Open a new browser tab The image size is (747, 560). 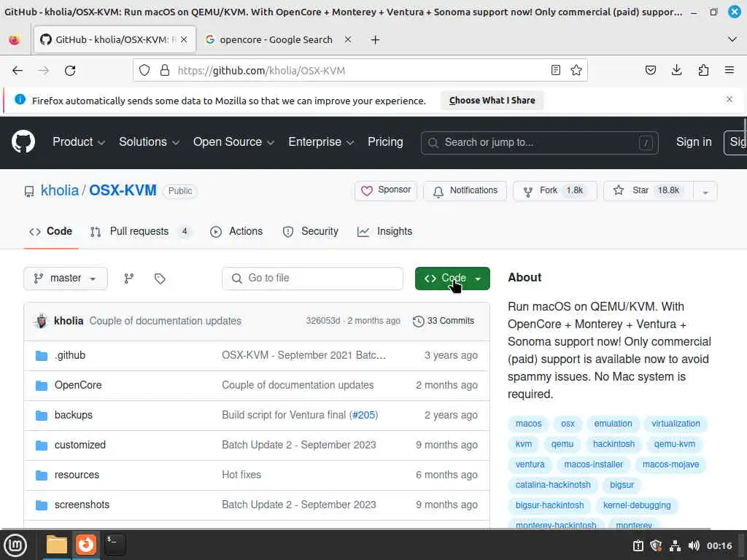click(x=376, y=40)
